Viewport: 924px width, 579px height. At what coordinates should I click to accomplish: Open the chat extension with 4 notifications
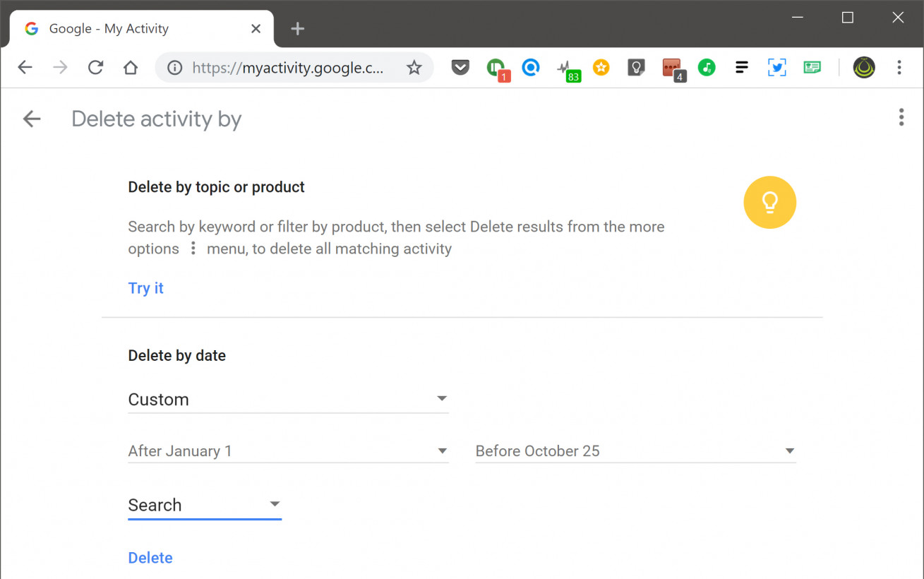(x=671, y=67)
